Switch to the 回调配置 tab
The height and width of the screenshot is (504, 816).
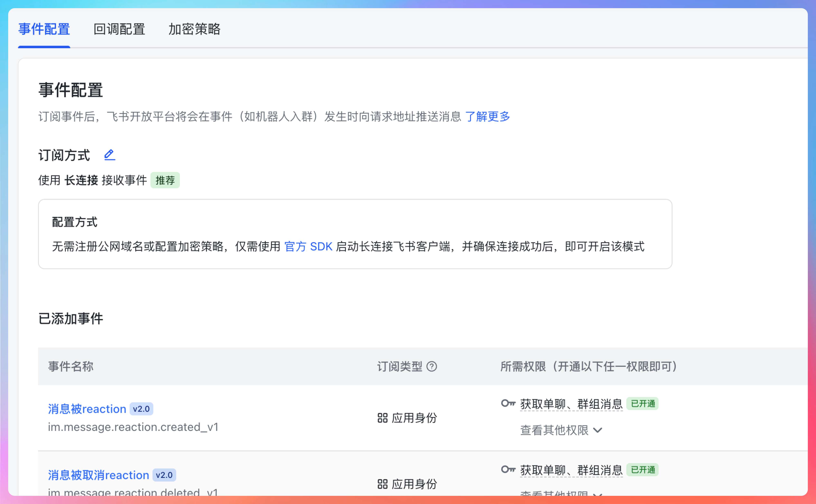(119, 29)
